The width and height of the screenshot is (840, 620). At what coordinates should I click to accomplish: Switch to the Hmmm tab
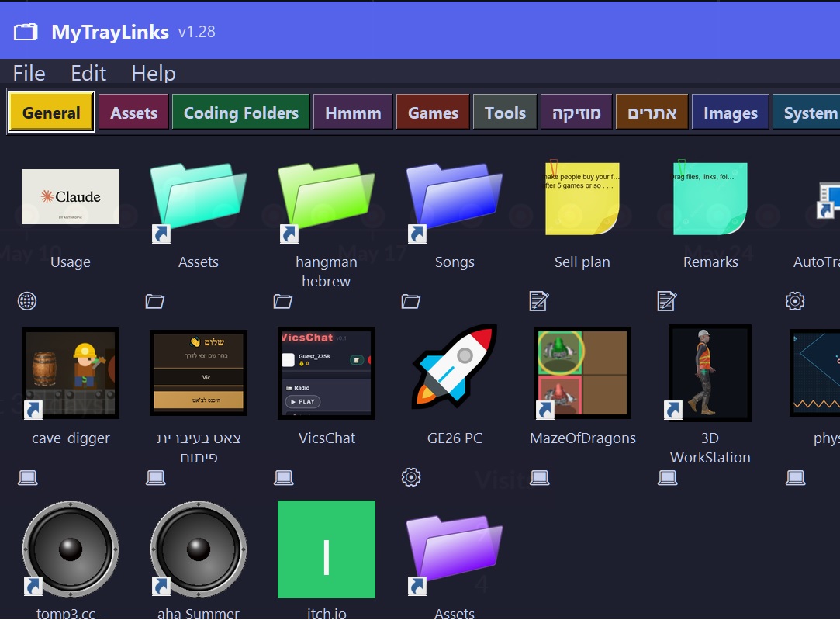353,113
